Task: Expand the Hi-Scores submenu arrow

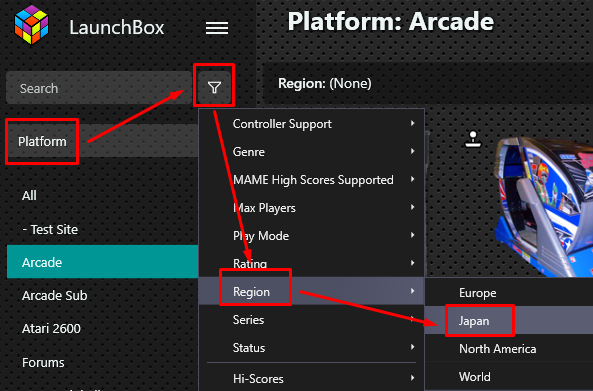Action: [413, 378]
